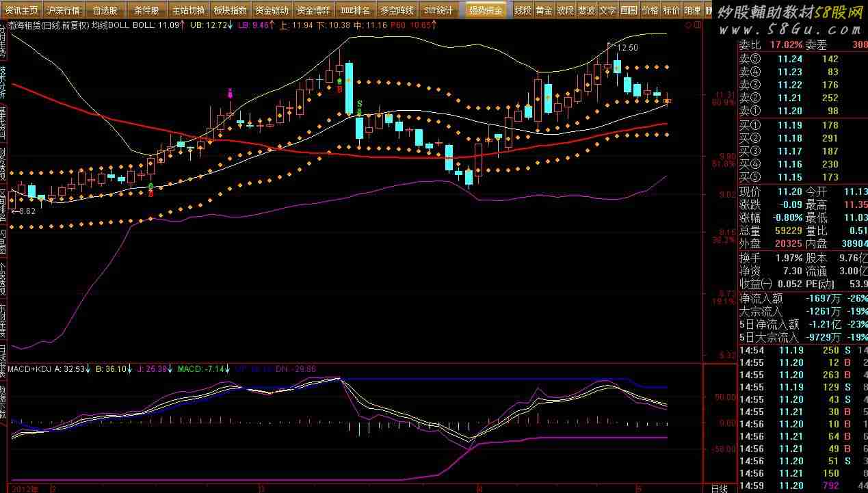
Task: Open the 均线BOLL main chart indicator label
Action: coord(111,25)
